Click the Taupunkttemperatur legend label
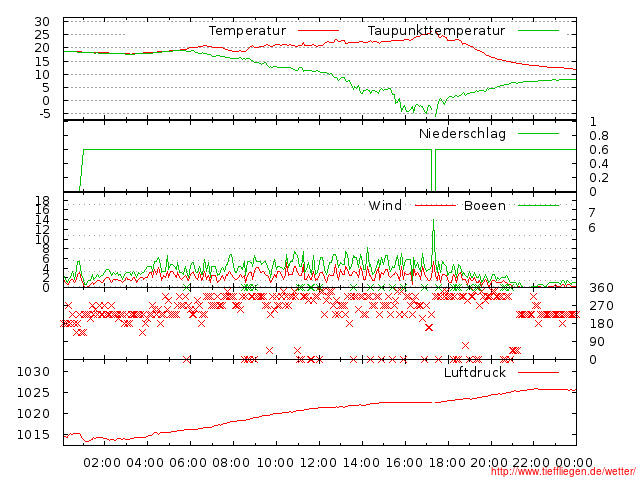640x480 pixels. pos(436,31)
